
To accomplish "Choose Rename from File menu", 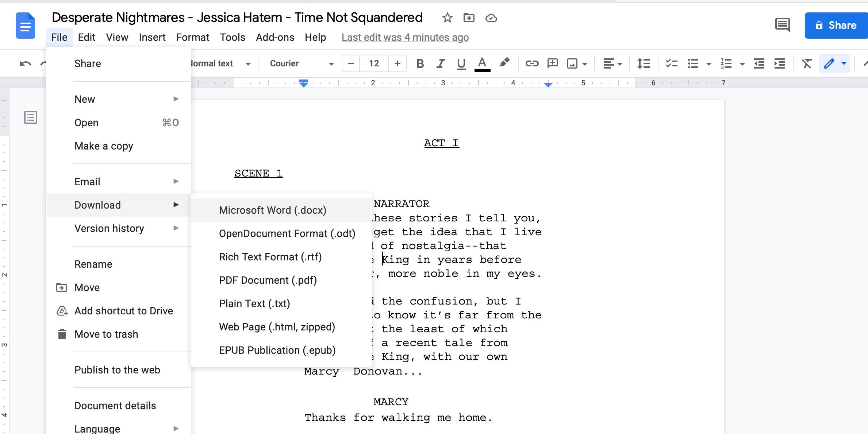I will [x=119, y=264].
